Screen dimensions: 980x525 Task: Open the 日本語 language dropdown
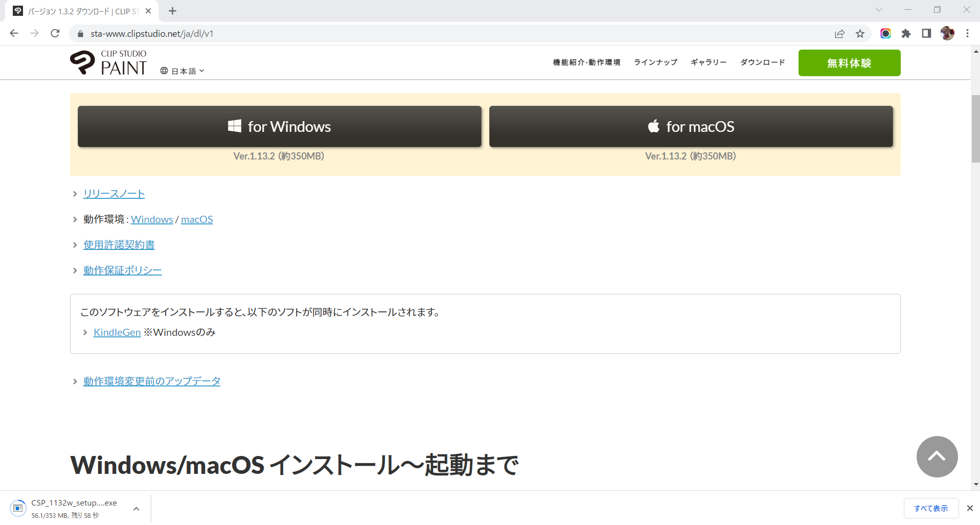pyautogui.click(x=183, y=71)
